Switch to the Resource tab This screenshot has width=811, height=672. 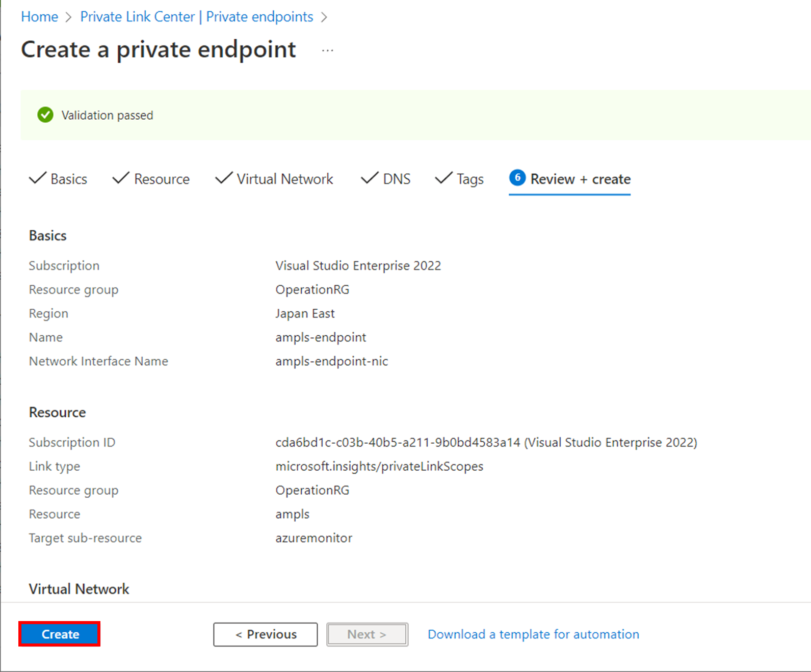click(162, 179)
